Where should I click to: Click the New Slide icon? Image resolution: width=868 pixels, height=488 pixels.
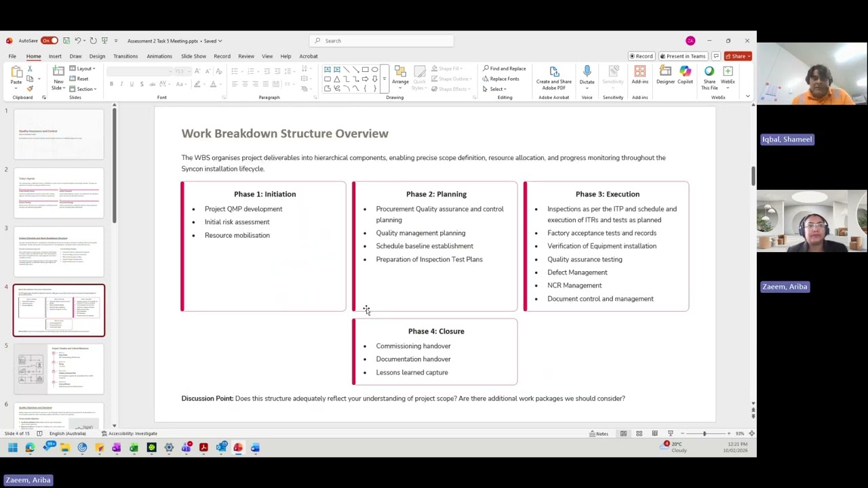point(58,71)
